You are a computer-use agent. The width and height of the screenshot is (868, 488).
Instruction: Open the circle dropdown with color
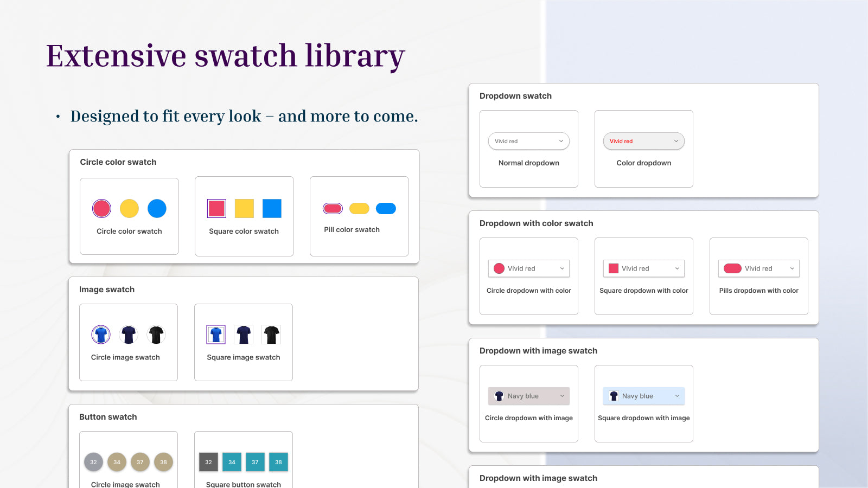pos(529,268)
